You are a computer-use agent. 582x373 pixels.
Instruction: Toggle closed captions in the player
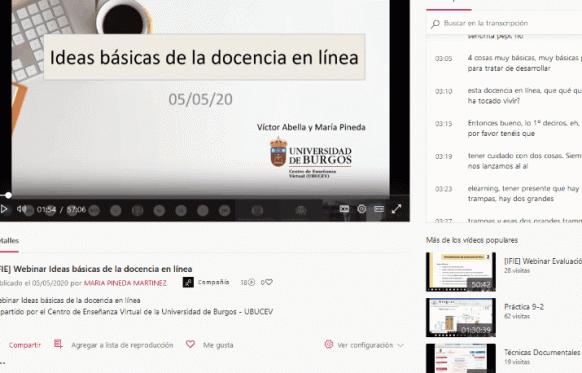[x=344, y=209]
